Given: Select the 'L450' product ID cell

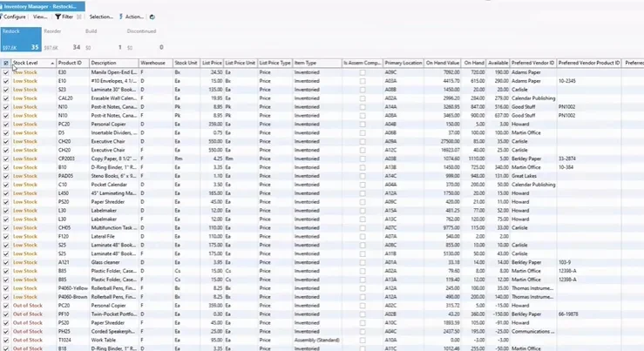Looking at the screenshot, I should (x=72, y=193).
